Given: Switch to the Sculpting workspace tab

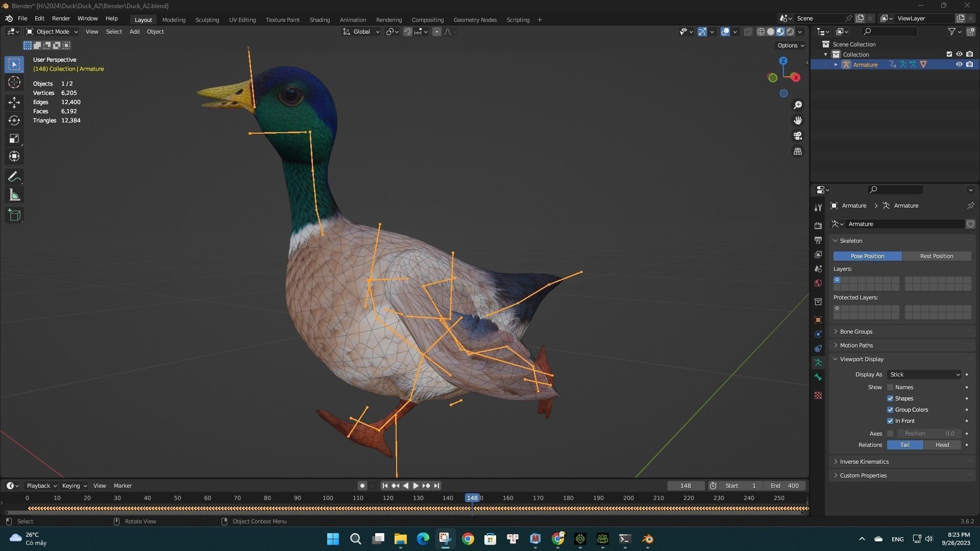Looking at the screenshot, I should click(207, 20).
